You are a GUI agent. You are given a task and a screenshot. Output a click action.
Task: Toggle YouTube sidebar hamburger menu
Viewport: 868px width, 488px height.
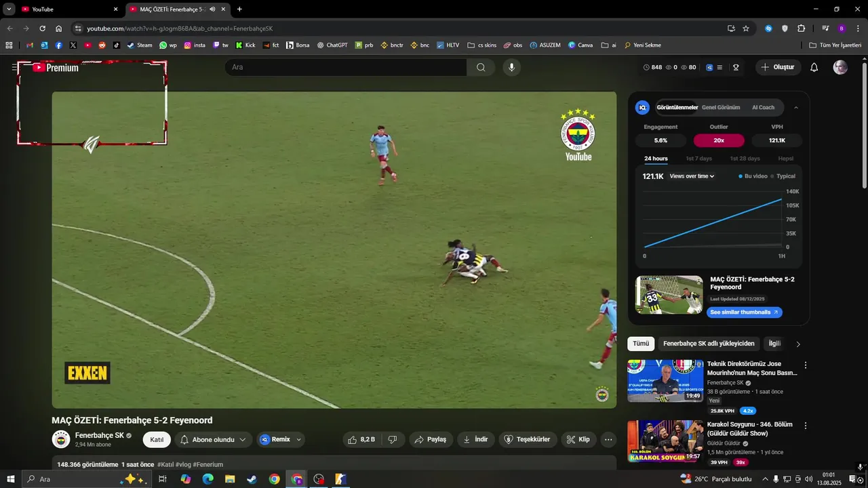coord(15,67)
